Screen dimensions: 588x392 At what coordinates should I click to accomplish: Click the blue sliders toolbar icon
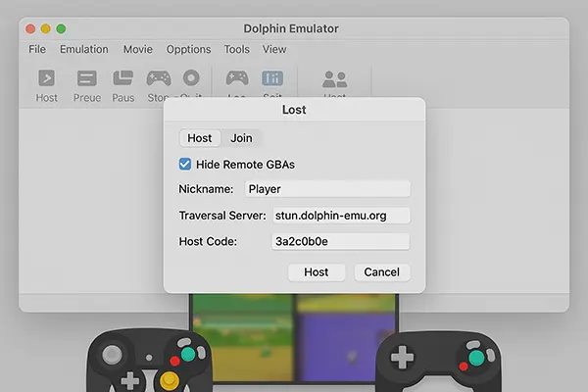coord(272,78)
